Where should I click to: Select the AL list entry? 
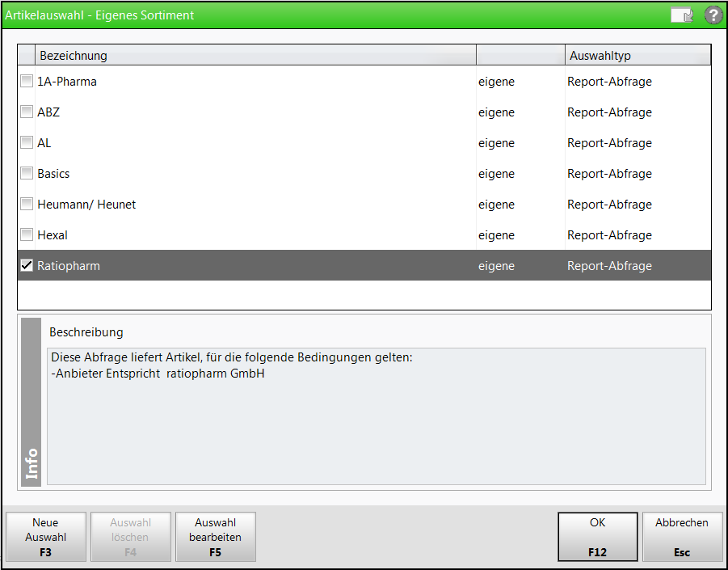tap(44, 143)
